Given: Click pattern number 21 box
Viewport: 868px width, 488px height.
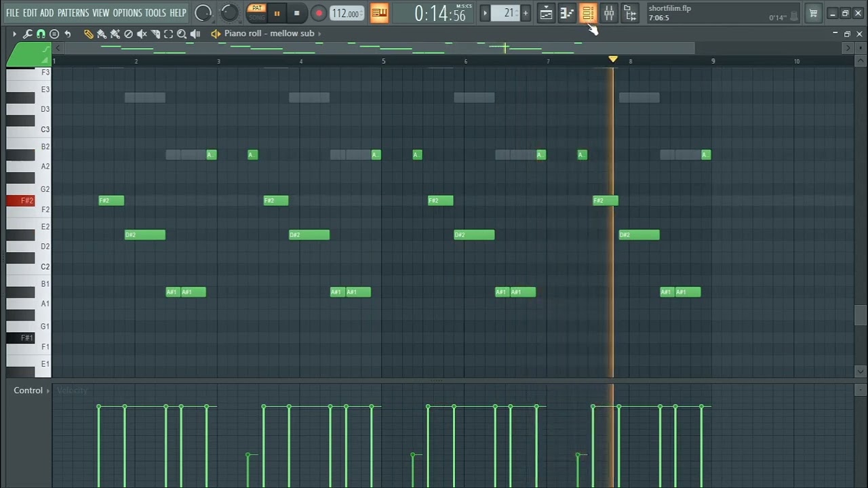Looking at the screenshot, I should 505,13.
